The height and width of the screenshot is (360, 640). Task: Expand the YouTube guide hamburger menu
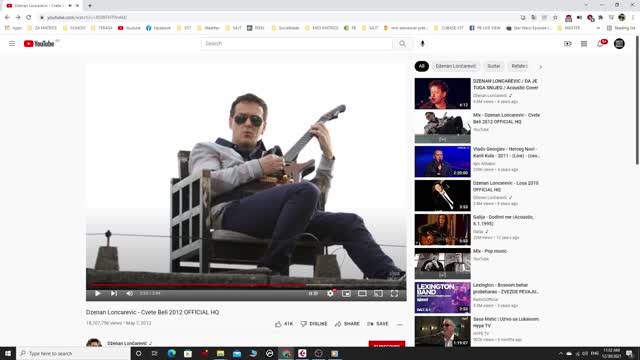pyautogui.click(x=12, y=43)
